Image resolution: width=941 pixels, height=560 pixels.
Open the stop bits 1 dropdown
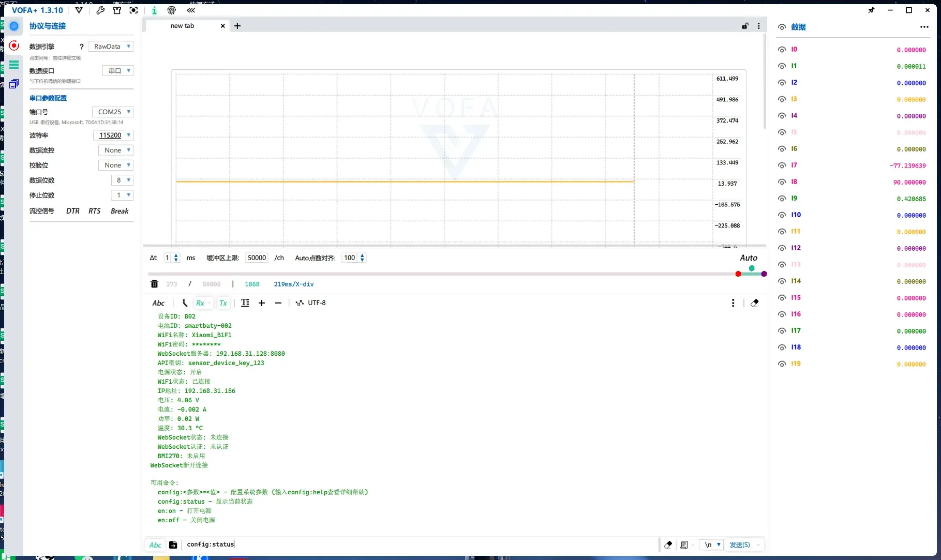[122, 195]
